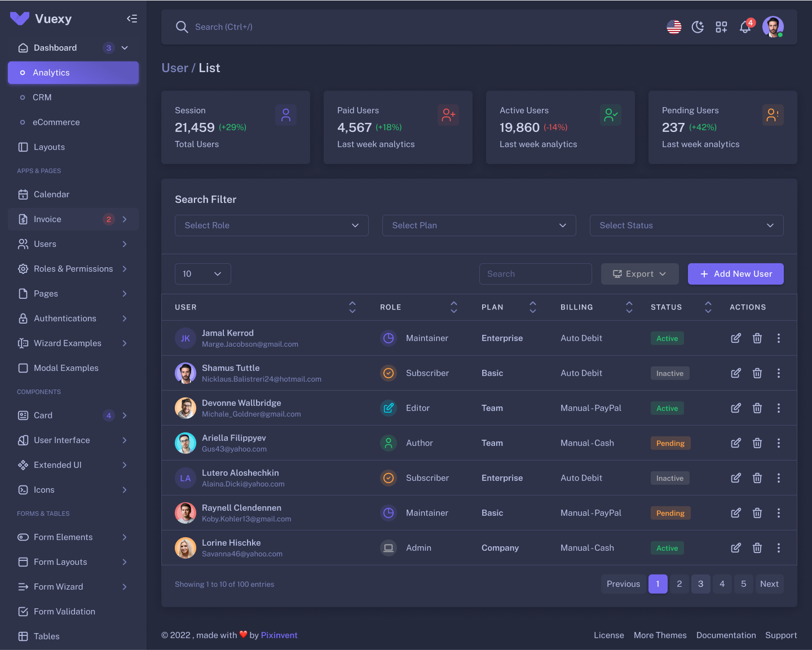
Task: Switch language using the US flag icon
Action: [674, 26]
